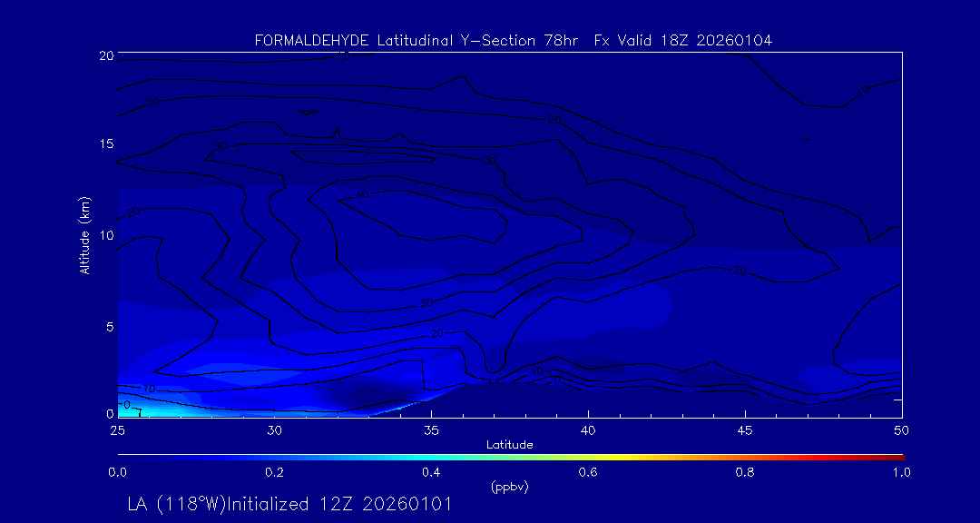Click the bright cyan surface formaldehyde area

(145, 412)
